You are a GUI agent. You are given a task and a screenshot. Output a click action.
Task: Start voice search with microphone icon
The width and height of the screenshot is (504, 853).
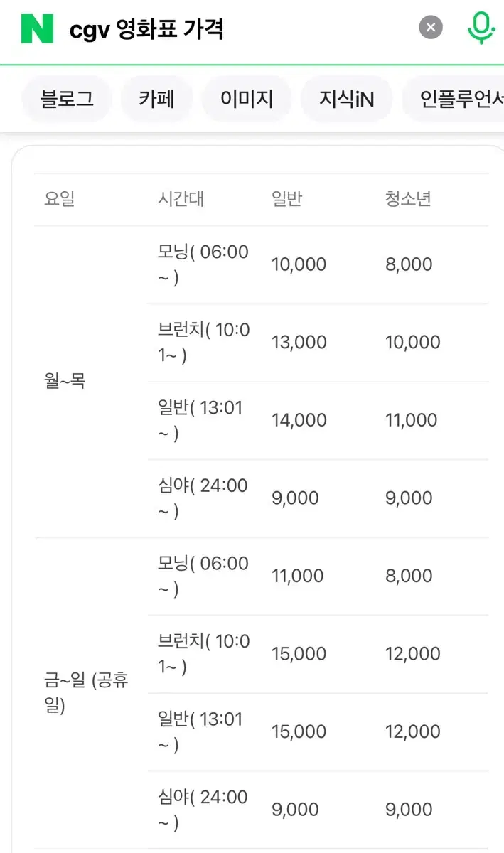coord(481,28)
